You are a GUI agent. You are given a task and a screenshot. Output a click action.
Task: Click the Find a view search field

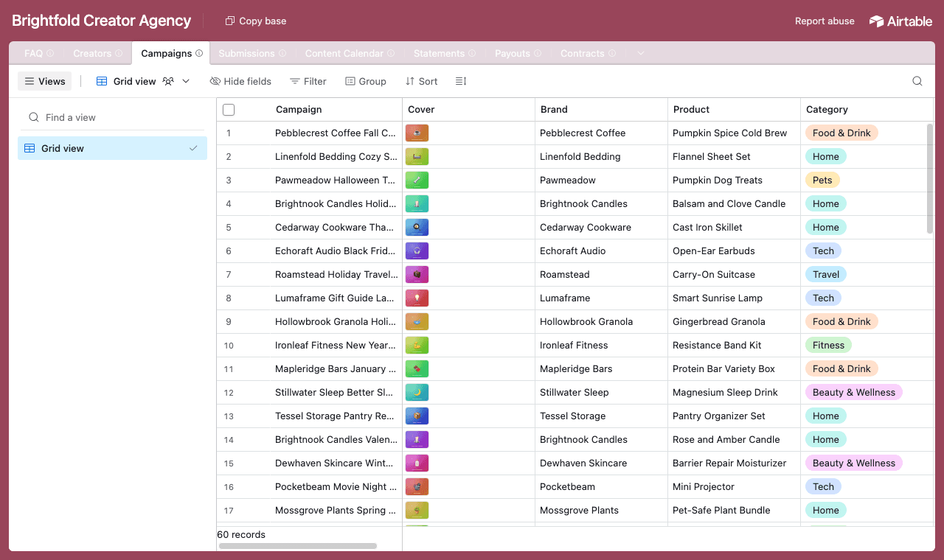112,117
